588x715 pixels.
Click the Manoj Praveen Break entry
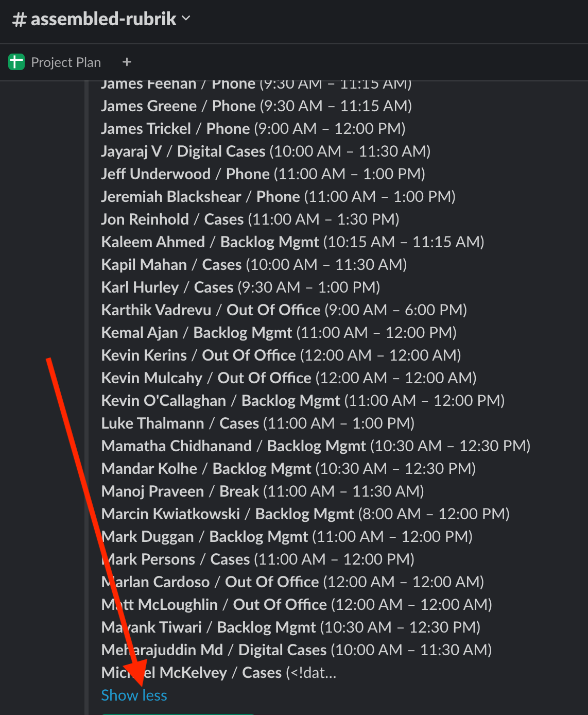point(262,491)
